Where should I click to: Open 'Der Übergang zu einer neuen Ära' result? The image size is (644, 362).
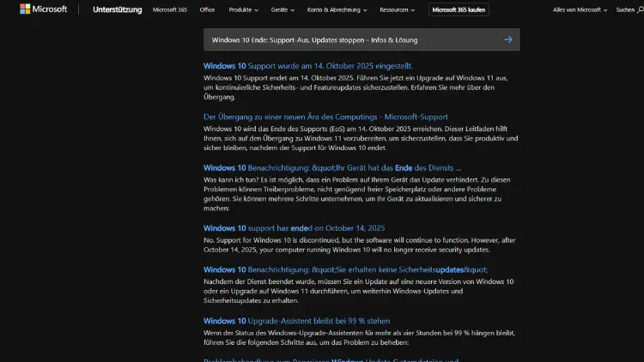pyautogui.click(x=325, y=117)
